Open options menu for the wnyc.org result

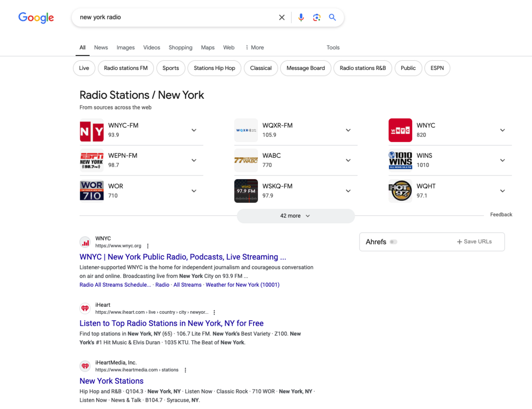148,246
